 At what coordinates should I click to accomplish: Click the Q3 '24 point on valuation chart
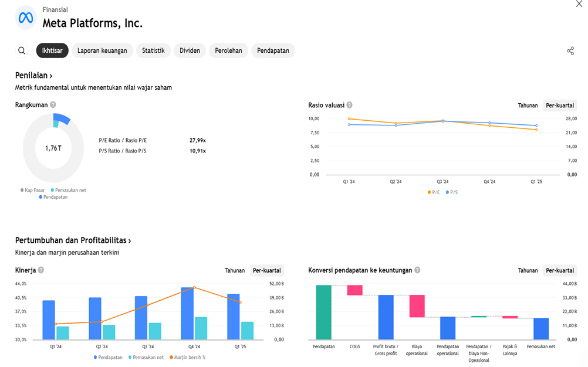442,121
